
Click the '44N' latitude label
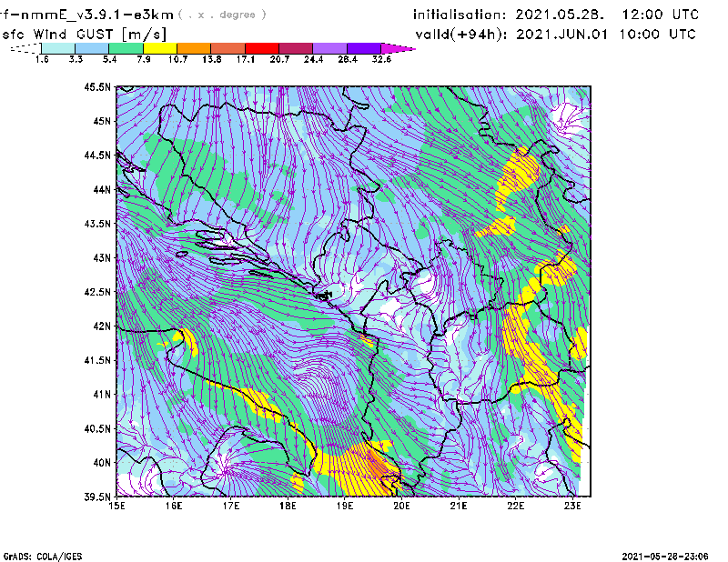click(102, 189)
